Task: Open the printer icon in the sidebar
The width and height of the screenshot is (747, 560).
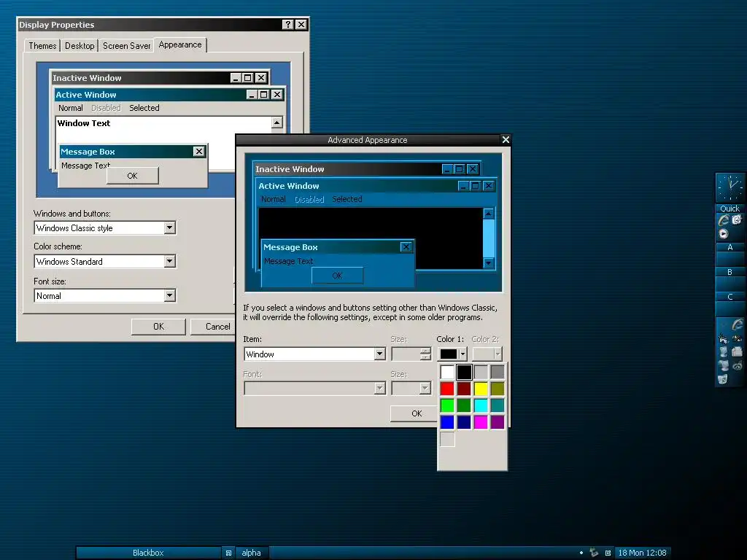Action: [x=738, y=351]
